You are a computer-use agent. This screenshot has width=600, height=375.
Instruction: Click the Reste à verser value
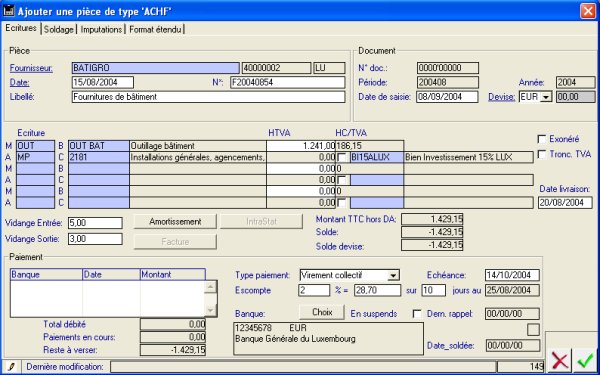(x=173, y=350)
